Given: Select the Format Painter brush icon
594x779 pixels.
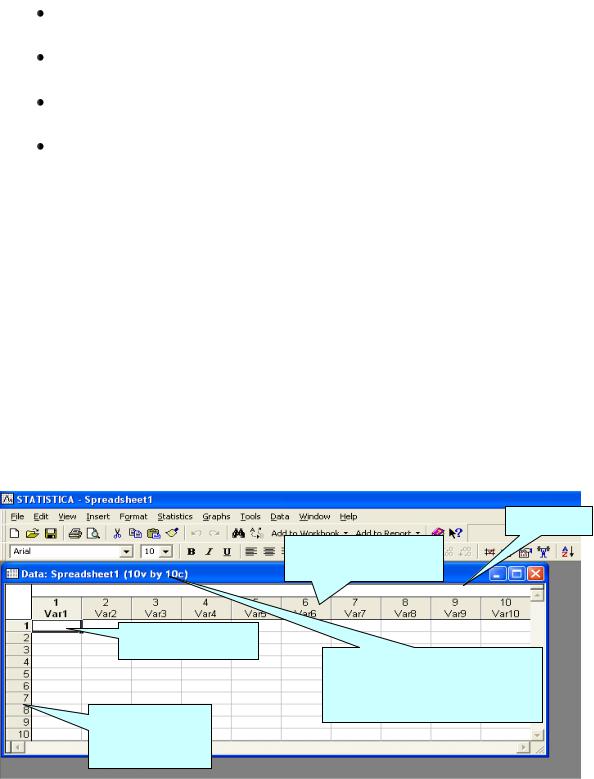Looking at the screenshot, I should pyautogui.click(x=172, y=533).
